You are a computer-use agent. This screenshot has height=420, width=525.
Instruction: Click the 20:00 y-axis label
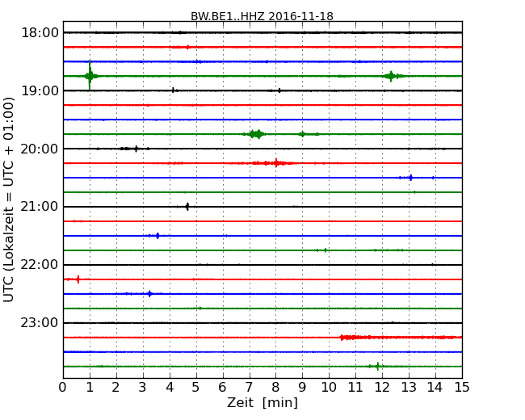tap(40, 149)
